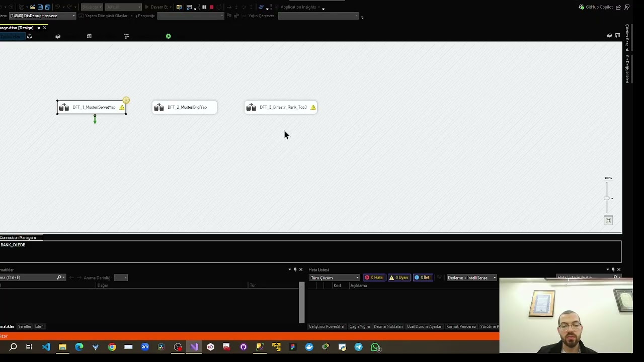Toggle the 0 İleti messages filter

point(423,278)
